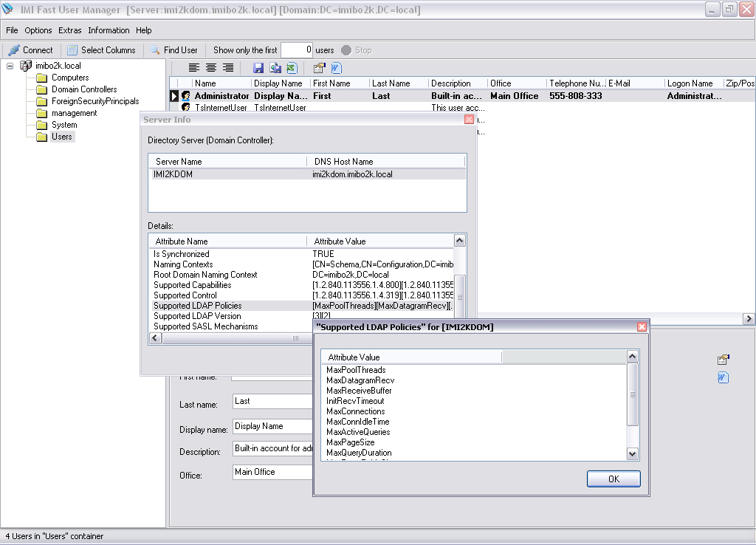The height and width of the screenshot is (545, 756).
Task: Click the Attribute Name column header
Action: tap(227, 241)
